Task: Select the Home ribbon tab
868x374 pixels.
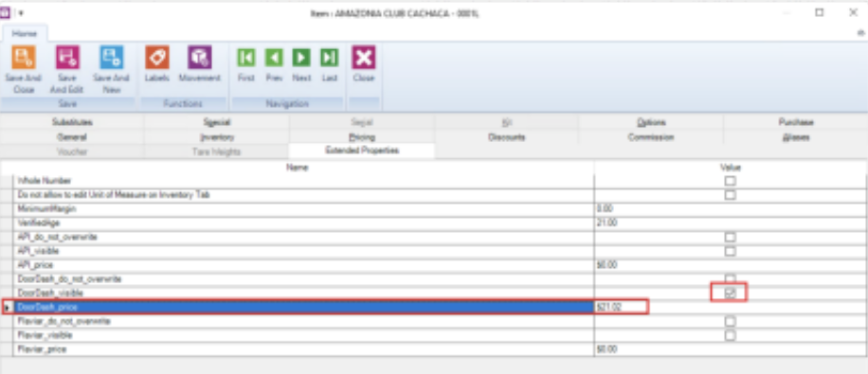Action: (25, 33)
